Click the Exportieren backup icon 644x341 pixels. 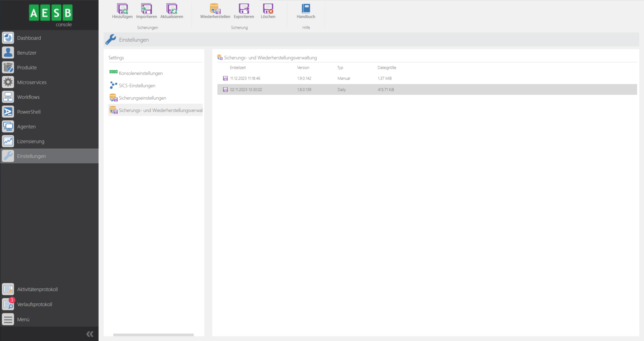(244, 9)
